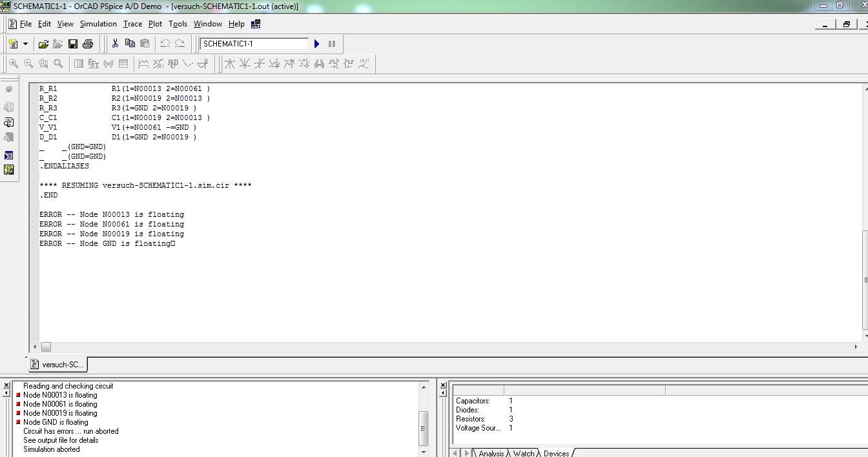Open the Trace menu
This screenshot has width=868, height=457.
pos(132,24)
